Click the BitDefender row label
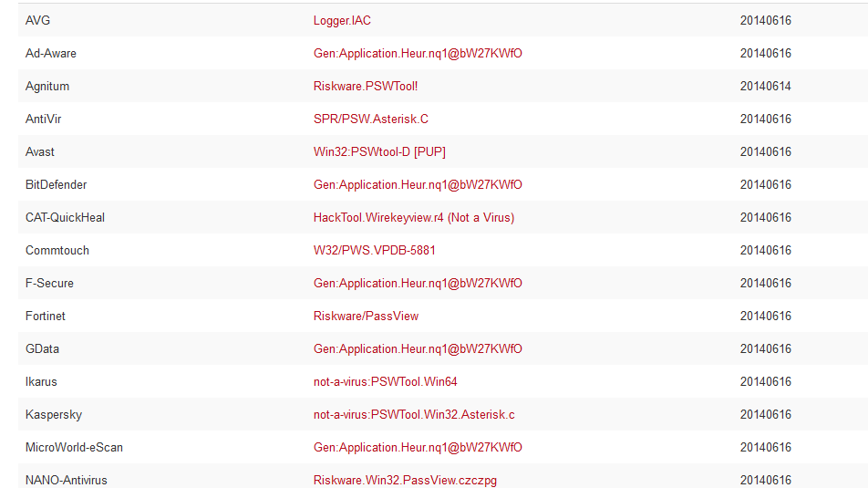The image size is (868, 488). (57, 185)
